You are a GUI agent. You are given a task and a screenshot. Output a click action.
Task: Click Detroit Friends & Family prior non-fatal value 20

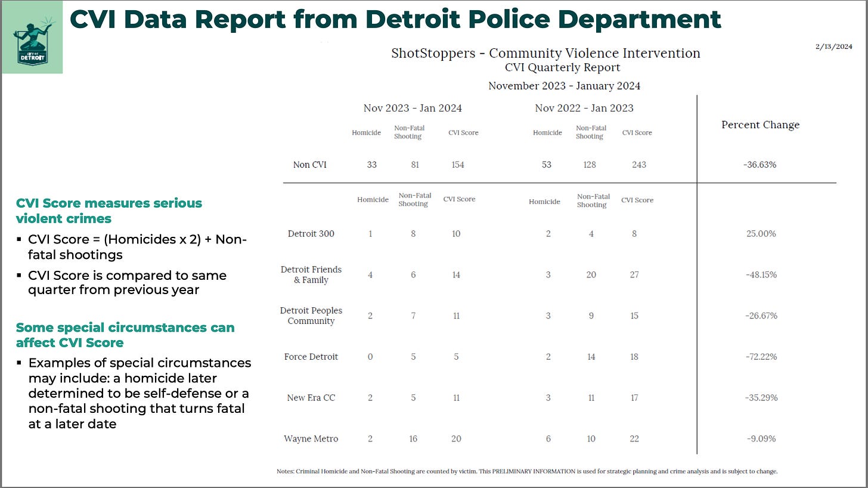[x=591, y=275]
